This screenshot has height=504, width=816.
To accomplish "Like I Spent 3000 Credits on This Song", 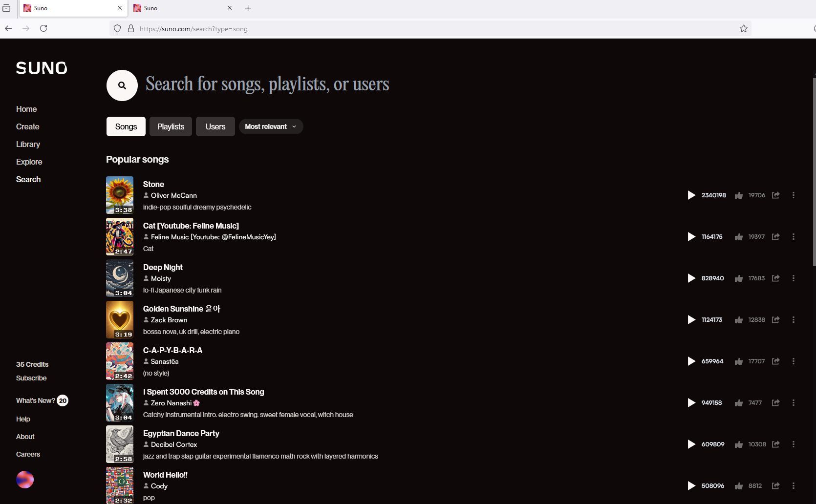I will 739,403.
